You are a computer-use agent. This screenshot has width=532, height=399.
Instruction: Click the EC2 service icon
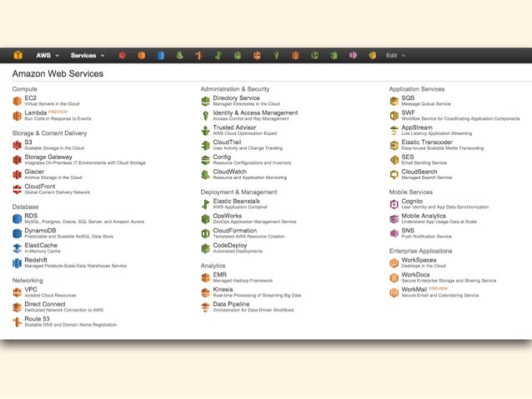click(x=17, y=101)
